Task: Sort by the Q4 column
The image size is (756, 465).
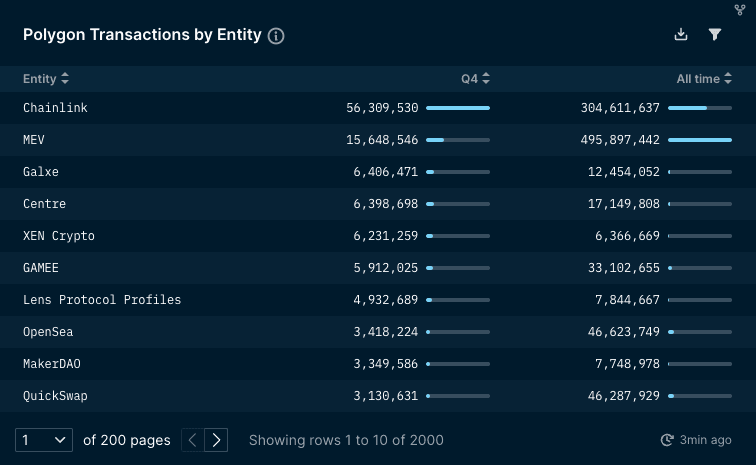Action: 475,79
